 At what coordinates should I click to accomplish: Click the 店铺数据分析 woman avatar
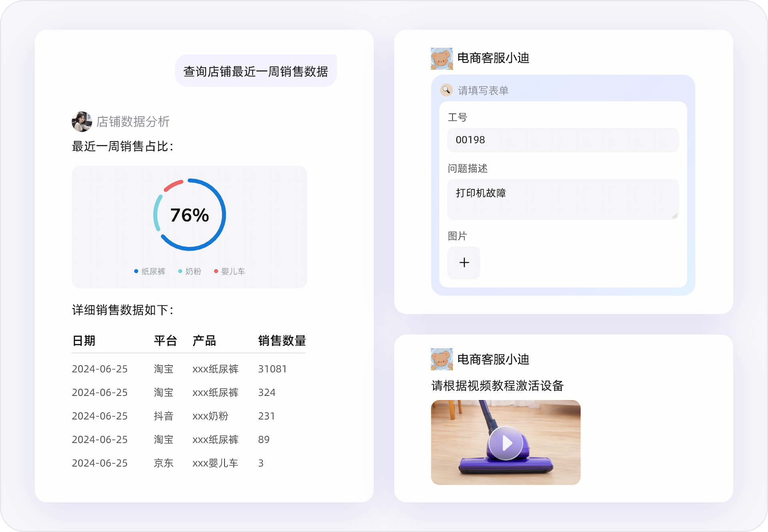coord(82,122)
